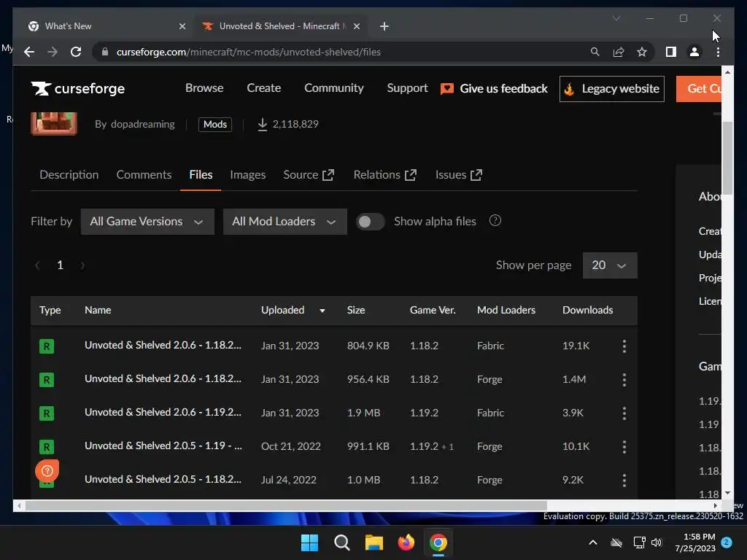
Task: Click the orange Get CurseForge button
Action: [699, 88]
